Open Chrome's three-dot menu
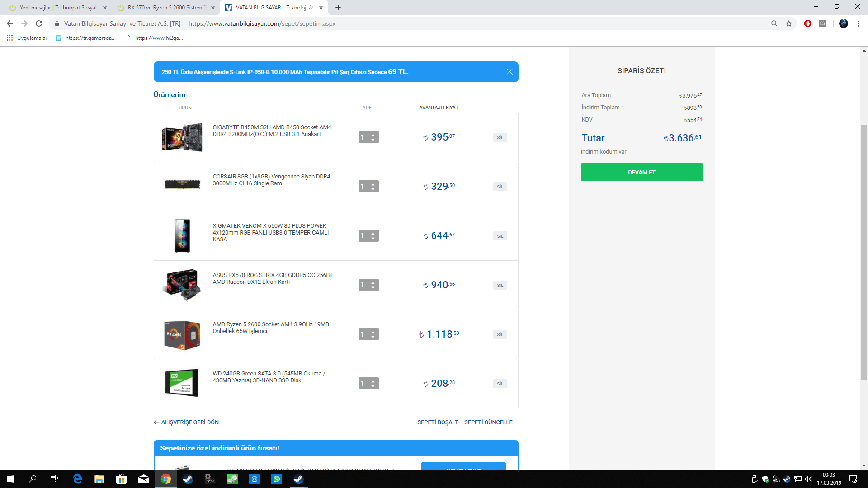The height and width of the screenshot is (488, 868). (858, 23)
